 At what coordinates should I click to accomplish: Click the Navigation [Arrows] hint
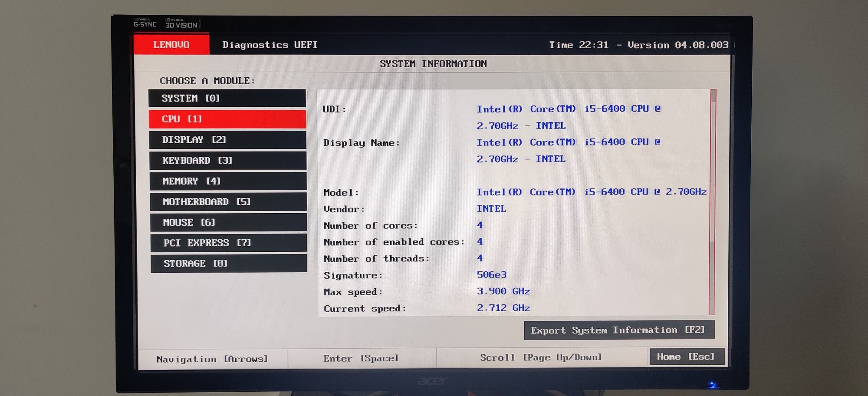pyautogui.click(x=212, y=359)
